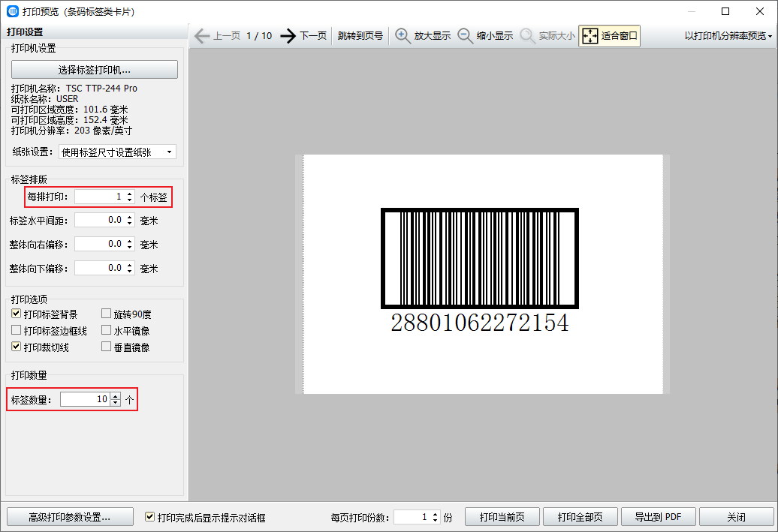Click the page indicator 1 / 10
The image size is (778, 532).
pyautogui.click(x=259, y=36)
